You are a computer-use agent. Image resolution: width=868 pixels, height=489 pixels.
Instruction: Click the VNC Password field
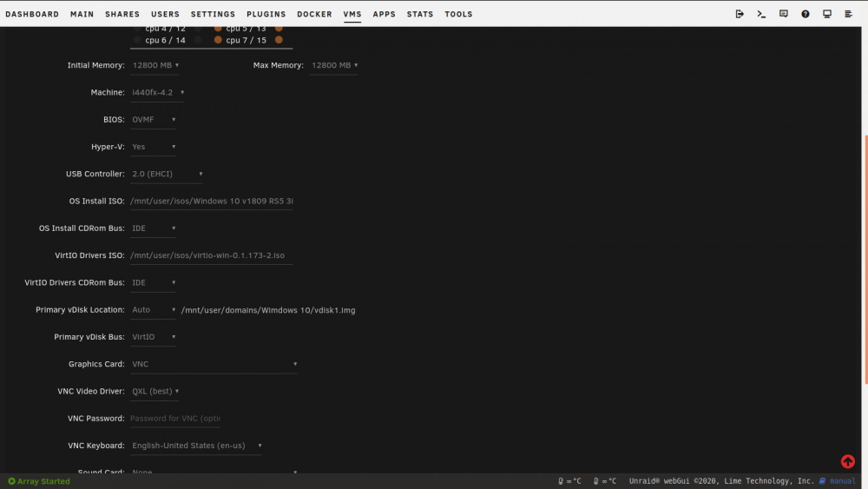(x=175, y=418)
